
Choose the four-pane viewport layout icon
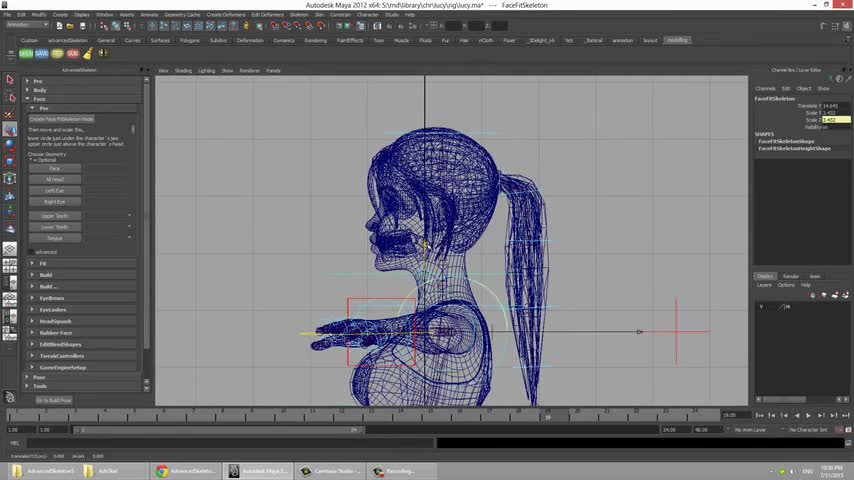(x=9, y=265)
